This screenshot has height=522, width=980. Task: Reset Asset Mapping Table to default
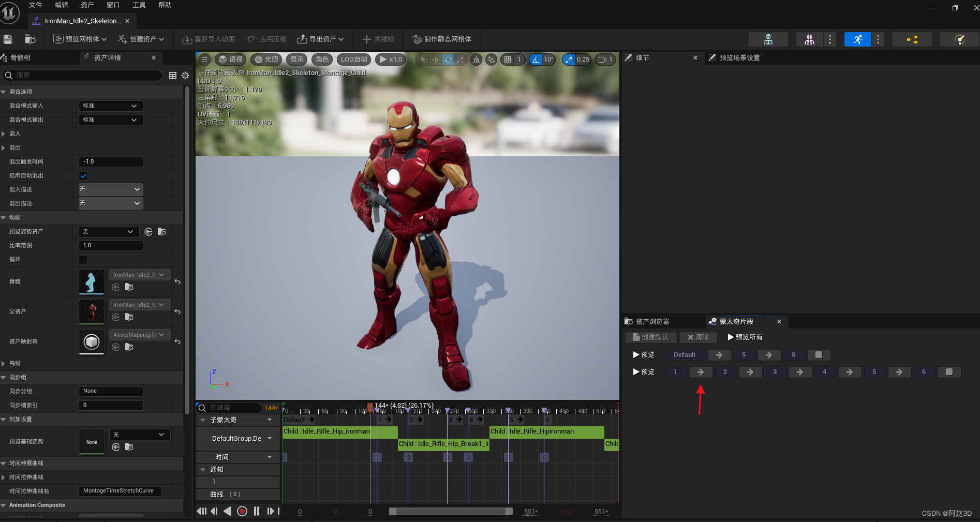coord(177,342)
